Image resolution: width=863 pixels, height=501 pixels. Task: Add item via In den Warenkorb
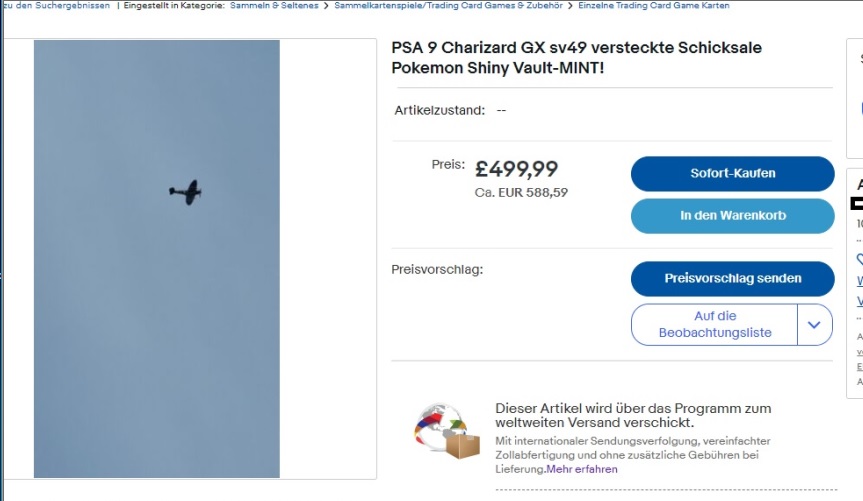coord(732,215)
